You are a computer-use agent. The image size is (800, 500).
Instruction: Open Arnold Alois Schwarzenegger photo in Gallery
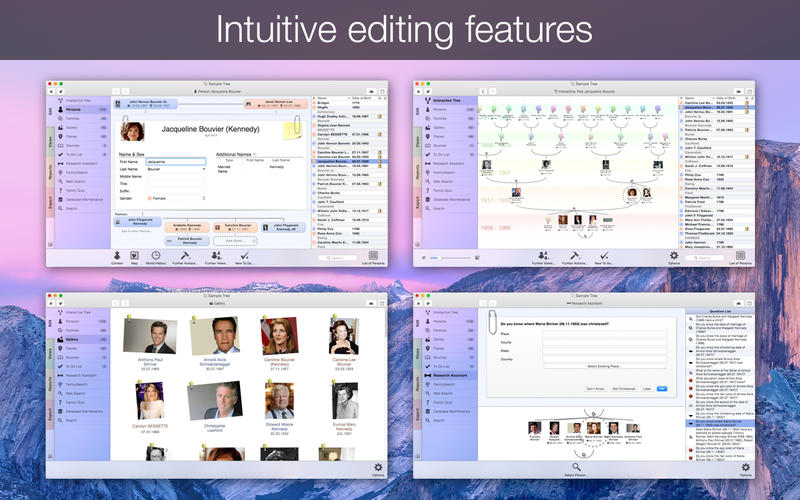pyautogui.click(x=215, y=336)
